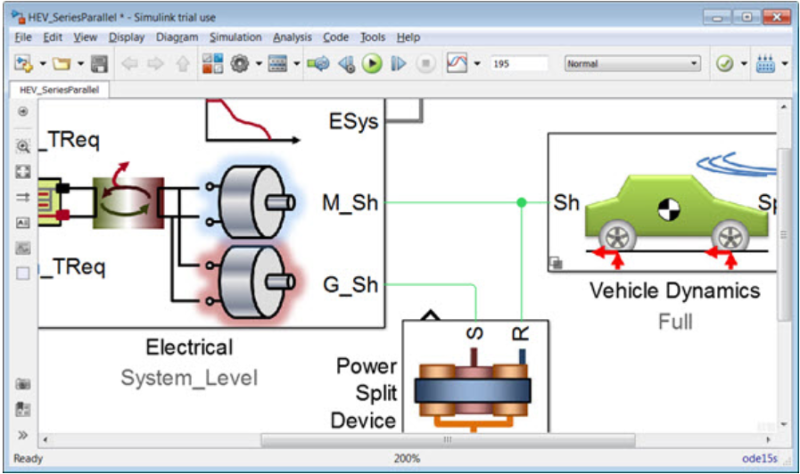This screenshot has height=474, width=800.
Task: Click the Model Configuration gear icon
Action: coord(240,64)
